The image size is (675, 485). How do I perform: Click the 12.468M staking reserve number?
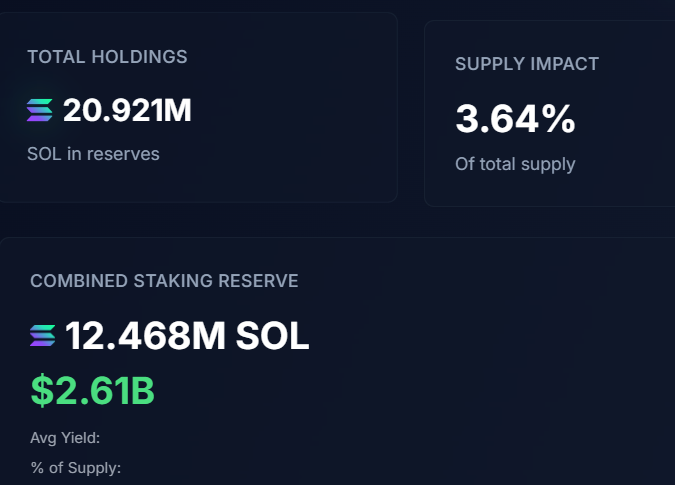[146, 336]
